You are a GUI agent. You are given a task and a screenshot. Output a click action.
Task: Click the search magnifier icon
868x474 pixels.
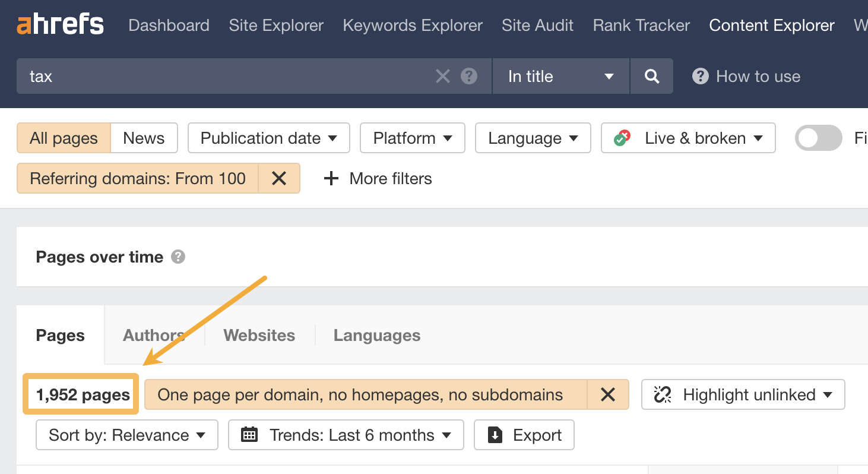pos(651,76)
